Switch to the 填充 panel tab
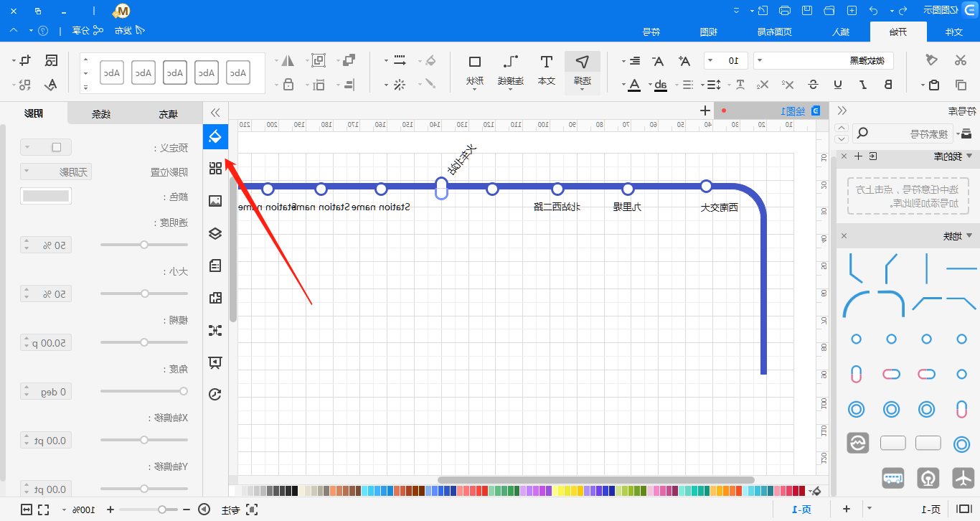The height and width of the screenshot is (521, 980). tap(168, 113)
